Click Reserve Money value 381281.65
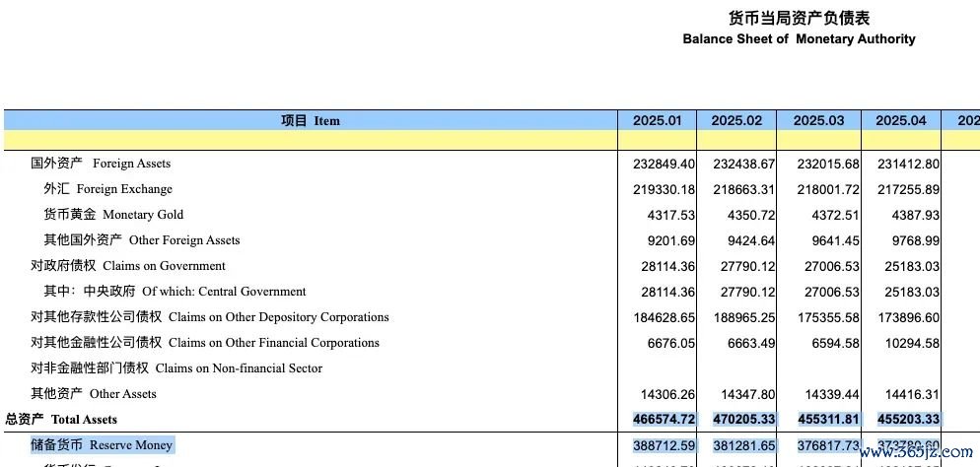980x467 pixels. click(743, 445)
